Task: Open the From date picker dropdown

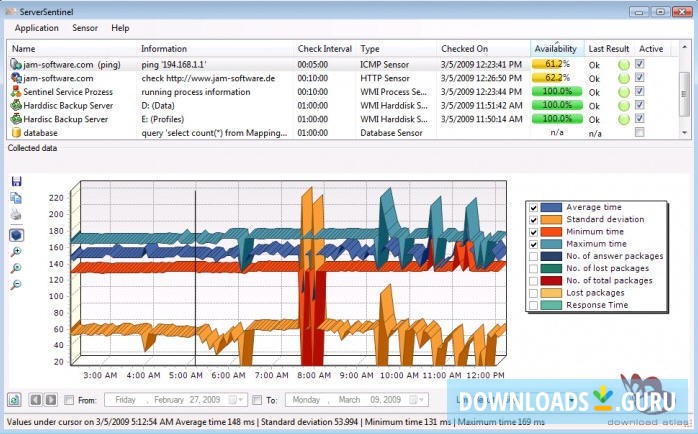Action: click(x=236, y=400)
